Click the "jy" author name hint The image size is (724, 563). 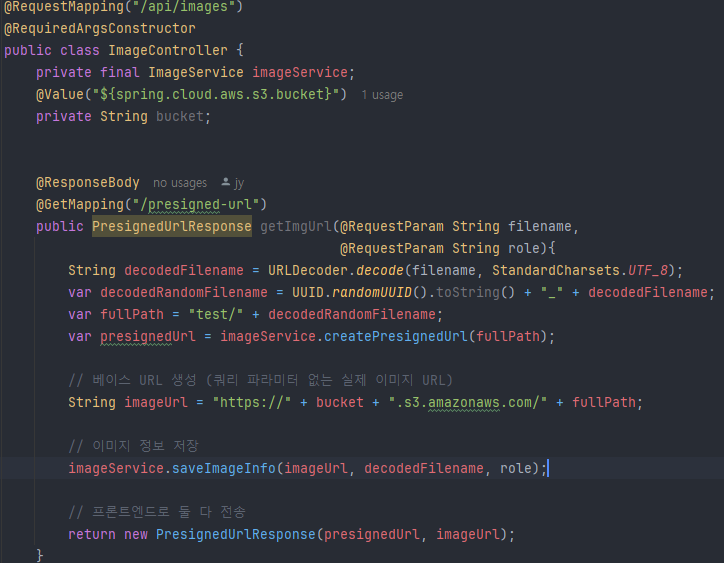pyautogui.click(x=239, y=183)
